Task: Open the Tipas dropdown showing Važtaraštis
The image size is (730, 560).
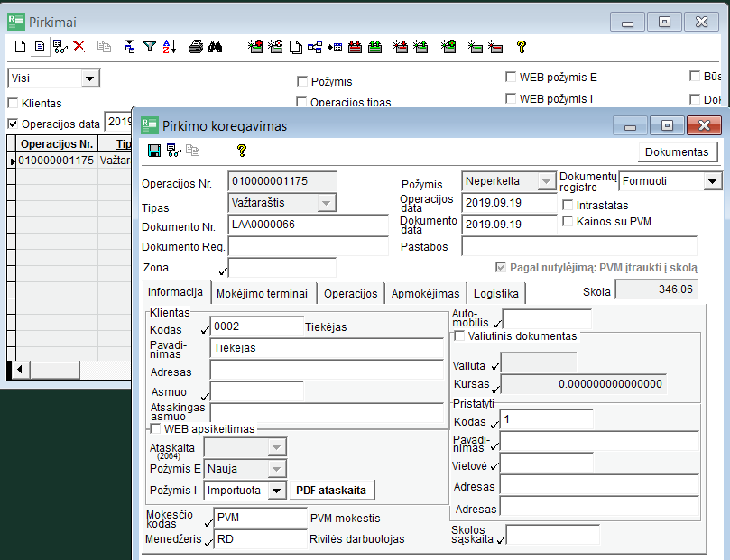Action: click(x=327, y=203)
